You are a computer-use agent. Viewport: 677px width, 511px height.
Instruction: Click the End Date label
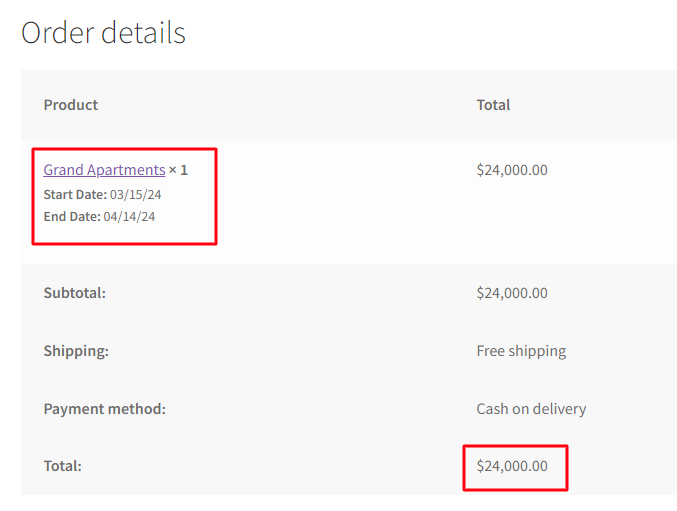click(x=72, y=216)
